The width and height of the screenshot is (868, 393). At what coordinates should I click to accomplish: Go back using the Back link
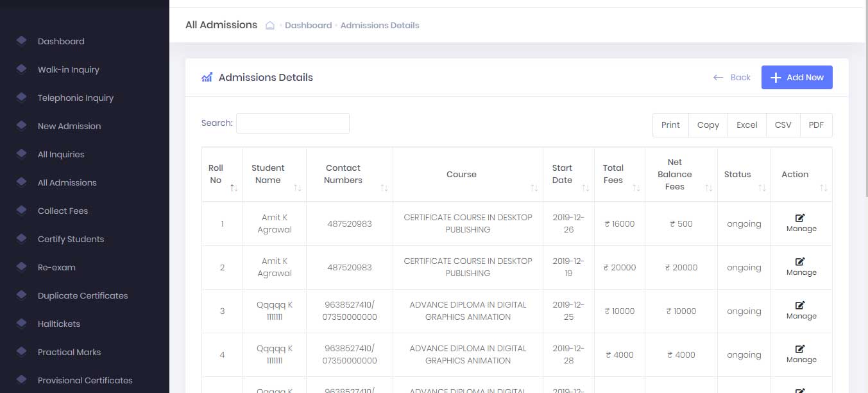(x=732, y=77)
